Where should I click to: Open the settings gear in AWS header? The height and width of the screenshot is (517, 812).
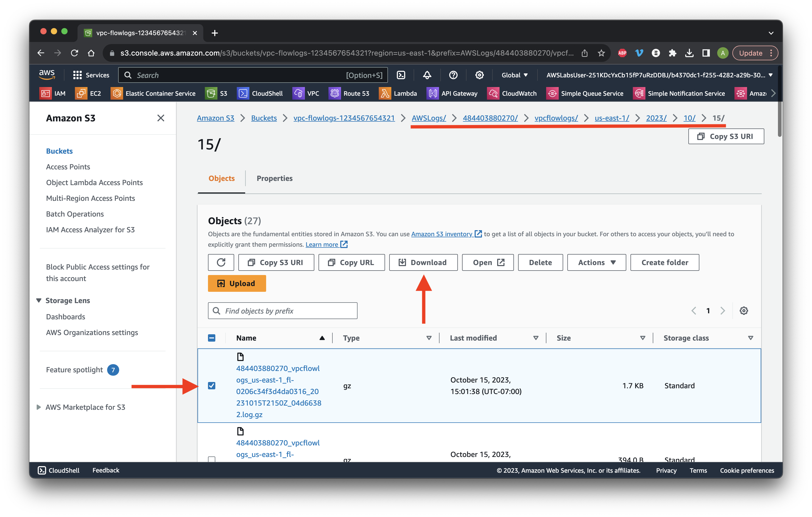479,75
